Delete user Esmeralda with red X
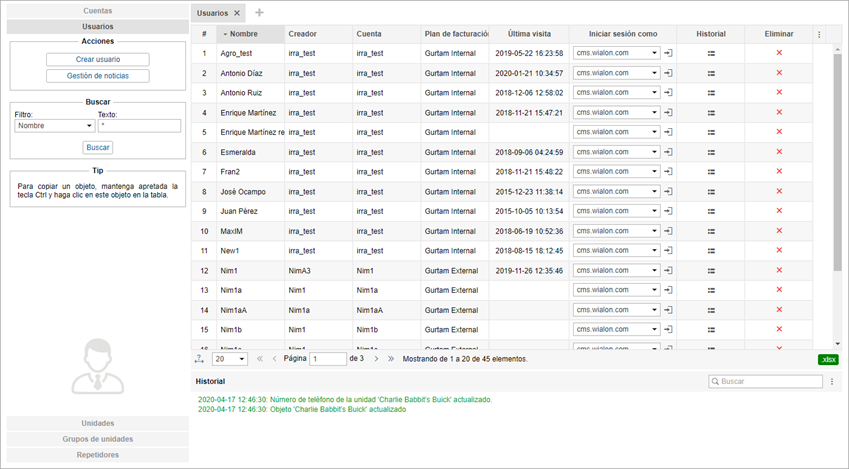 pos(779,152)
